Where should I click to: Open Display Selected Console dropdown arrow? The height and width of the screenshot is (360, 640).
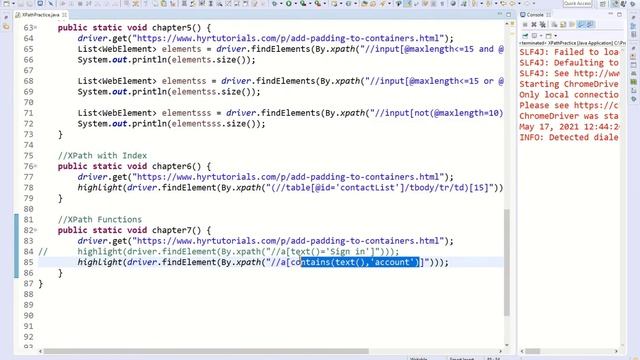pos(541,36)
